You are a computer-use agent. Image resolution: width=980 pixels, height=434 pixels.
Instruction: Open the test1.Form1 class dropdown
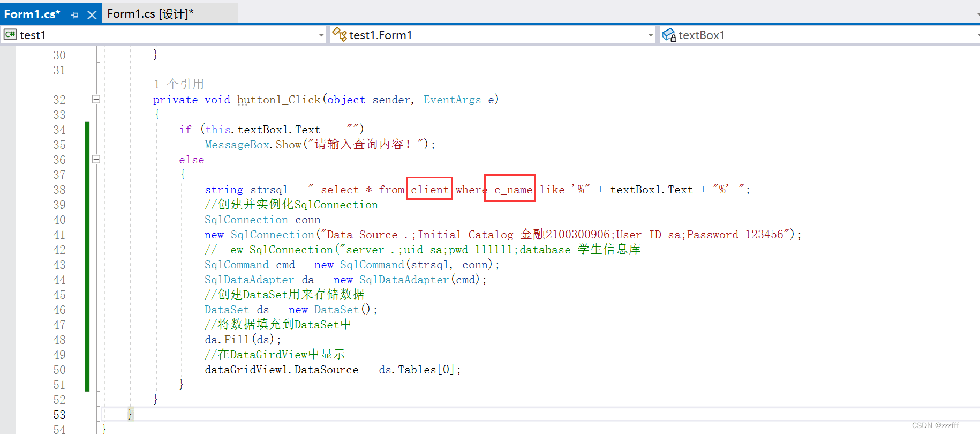651,35
